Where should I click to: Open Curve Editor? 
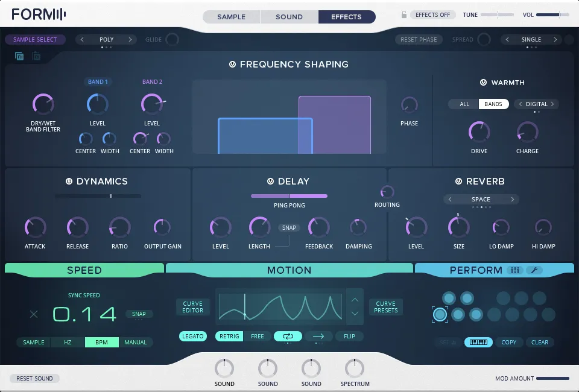click(193, 307)
